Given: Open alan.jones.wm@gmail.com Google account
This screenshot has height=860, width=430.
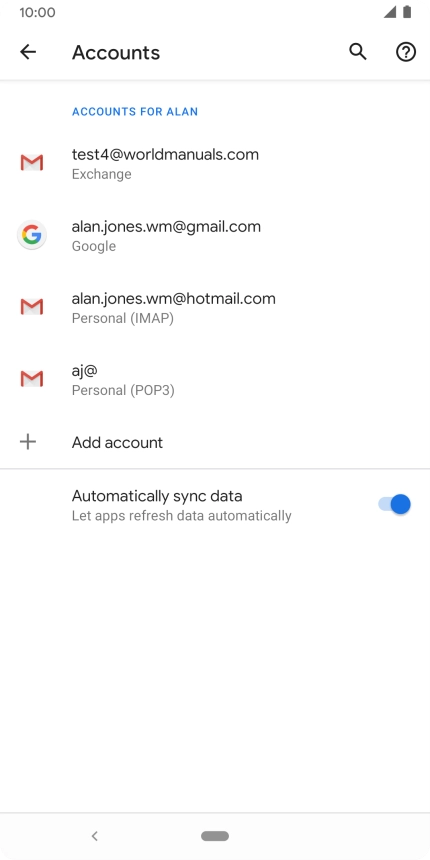Looking at the screenshot, I should click(215, 235).
